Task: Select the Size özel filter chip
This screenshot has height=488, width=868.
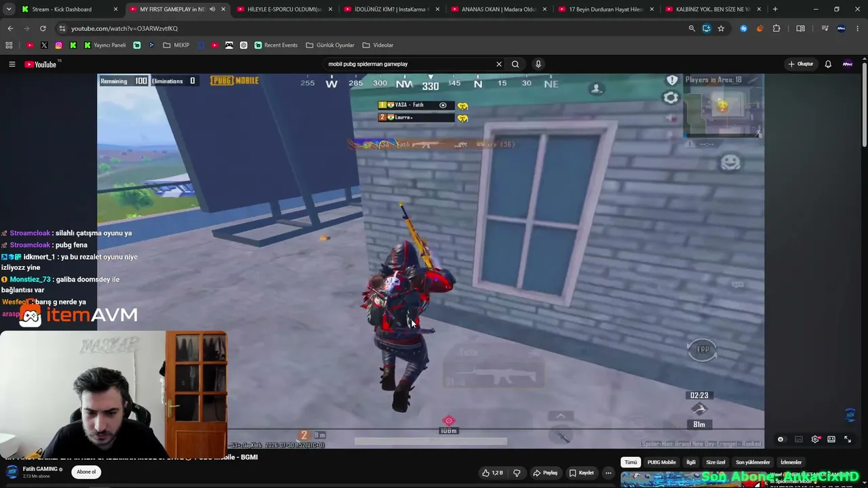Action: [715, 462]
